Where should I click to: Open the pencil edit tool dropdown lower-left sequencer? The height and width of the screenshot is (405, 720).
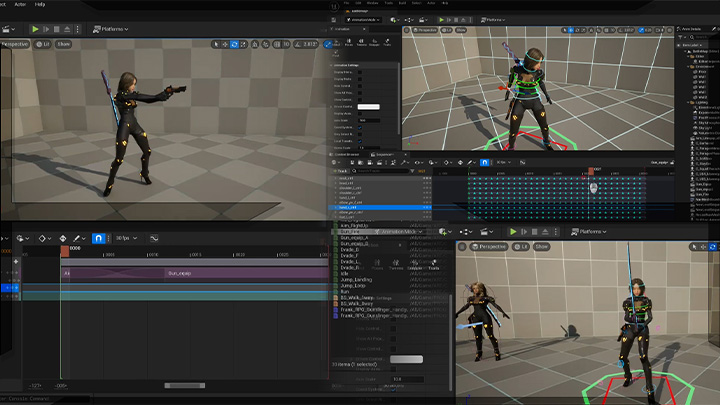tap(79, 238)
